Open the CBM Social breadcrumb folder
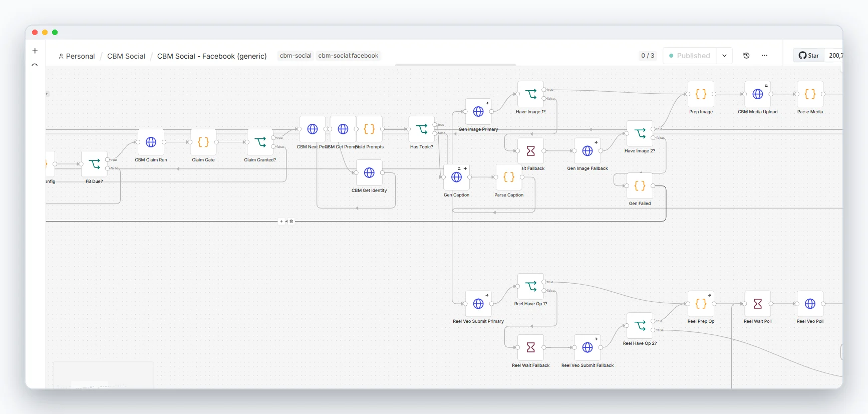This screenshot has height=414, width=868. tap(126, 56)
